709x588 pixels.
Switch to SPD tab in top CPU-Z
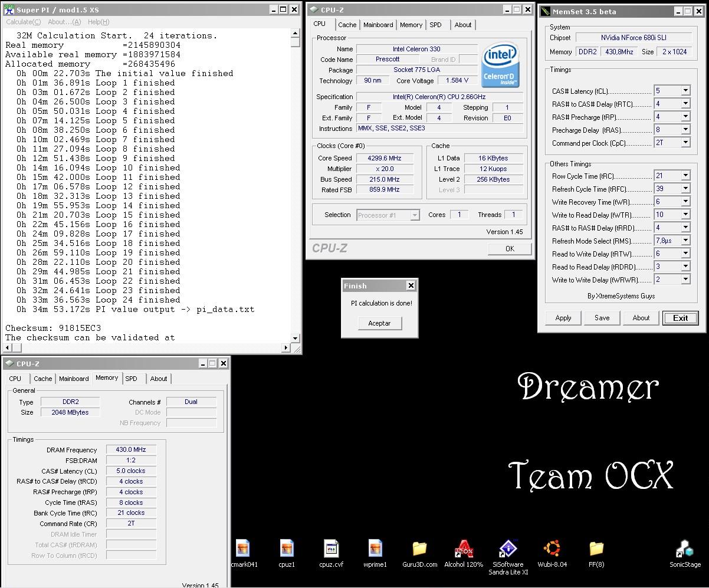(x=435, y=25)
